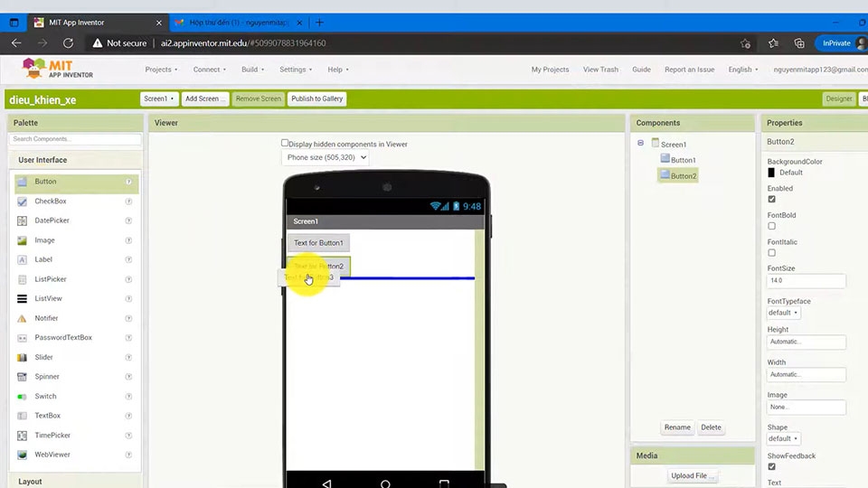Select the PasswordTextBox component icon
Viewport: 868px width, 488px height.
[22, 337]
